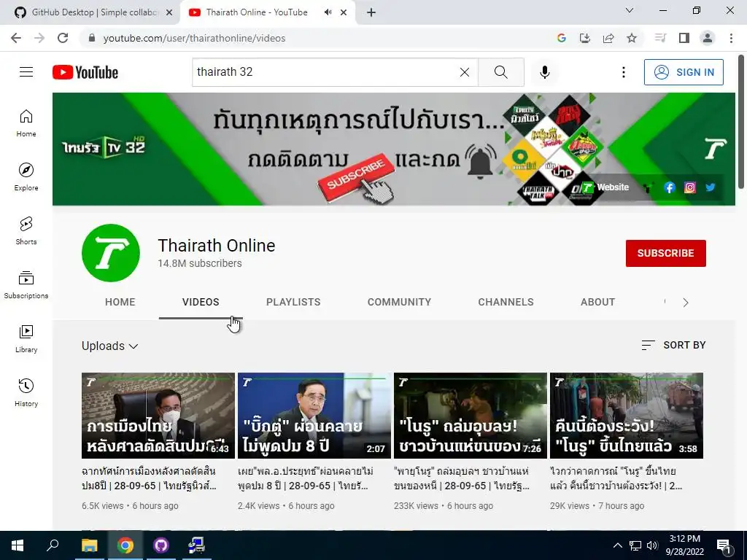Screen dimensions: 747x560
Task: Open Subscriptions in the sidebar
Action: pos(26,285)
